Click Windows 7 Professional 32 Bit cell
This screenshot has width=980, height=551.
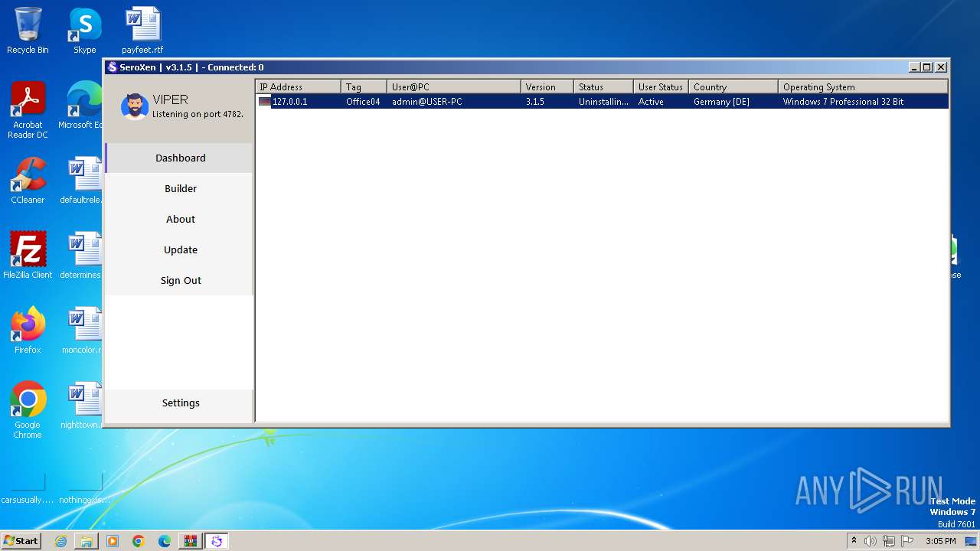tap(843, 101)
